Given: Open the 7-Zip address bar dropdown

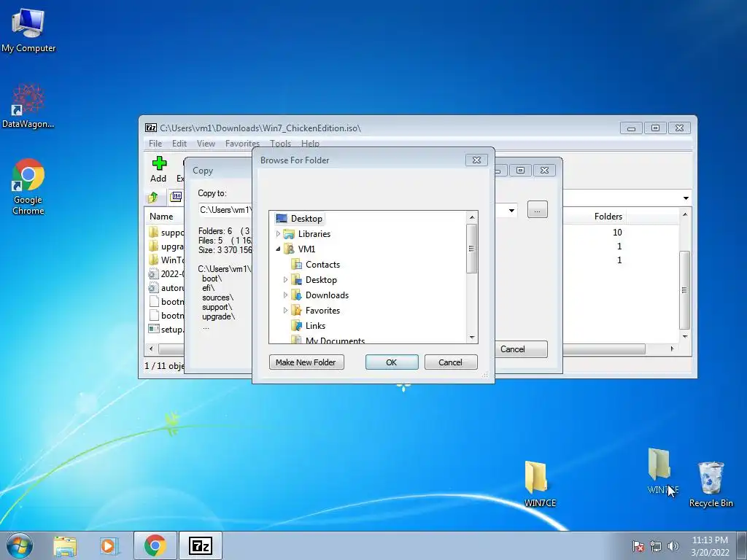Looking at the screenshot, I should pyautogui.click(x=686, y=198).
